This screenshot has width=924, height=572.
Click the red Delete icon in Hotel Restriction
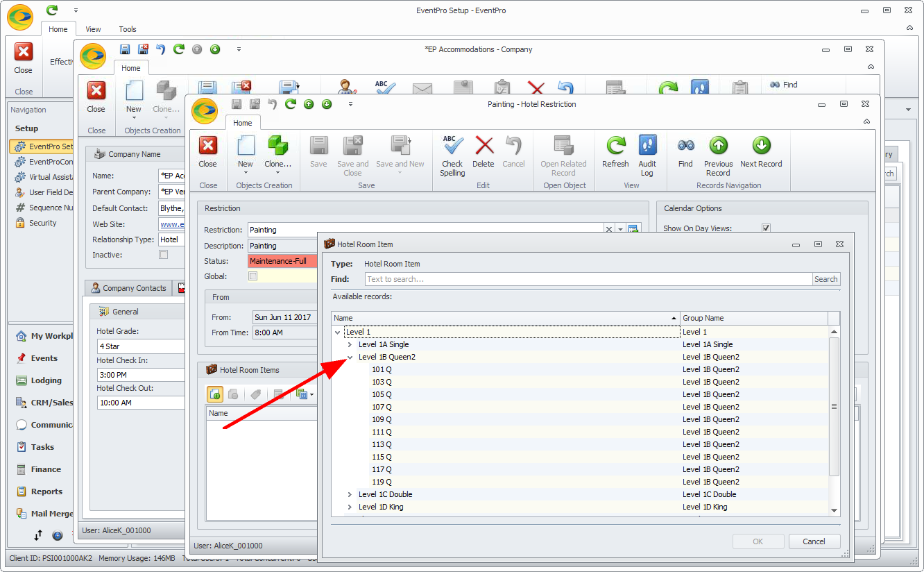(x=484, y=146)
